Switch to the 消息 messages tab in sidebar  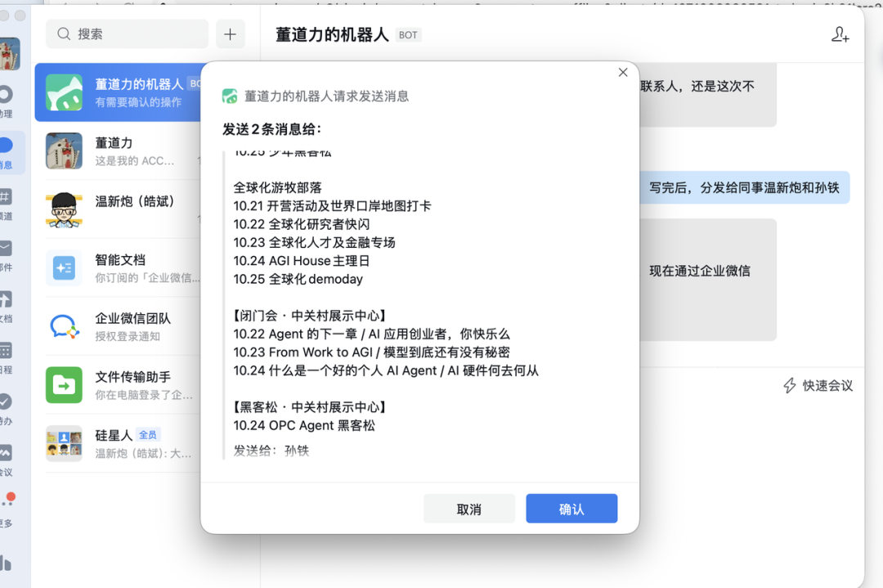click(8, 153)
